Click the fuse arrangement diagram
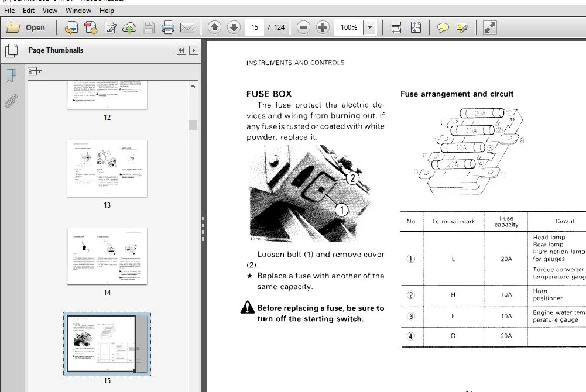This screenshot has height=392, width=586. coord(470,152)
